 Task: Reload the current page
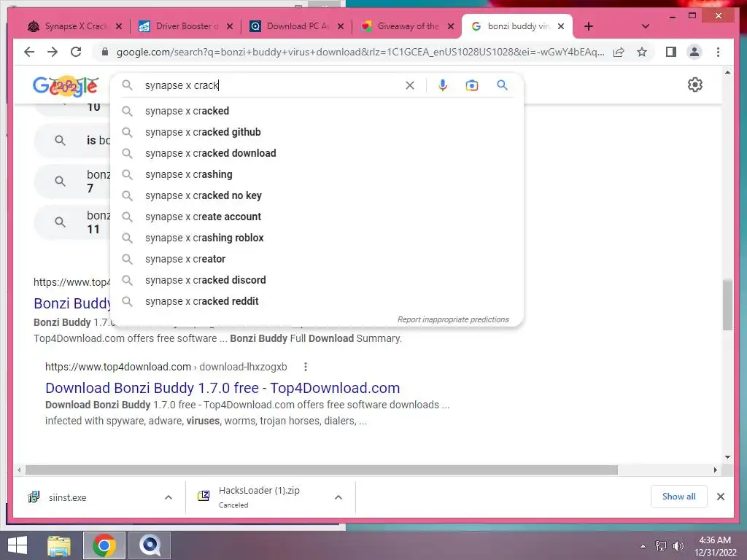(76, 52)
